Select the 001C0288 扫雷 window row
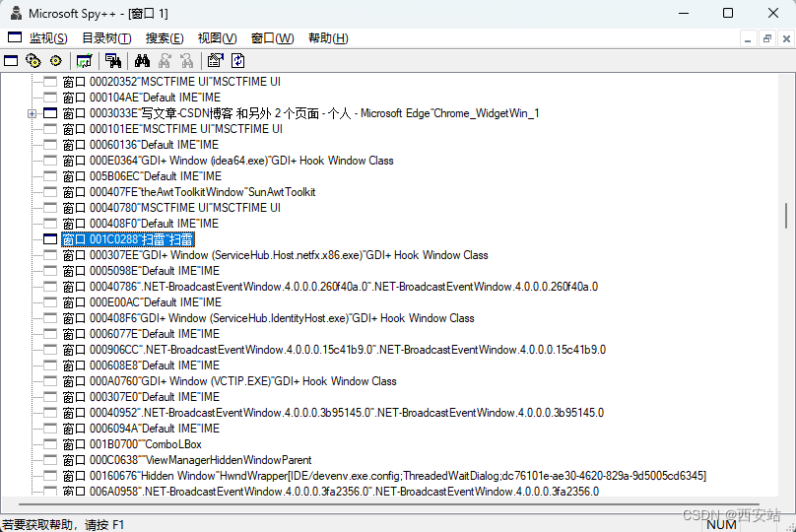The width and height of the screenshot is (796, 532). 128,239
